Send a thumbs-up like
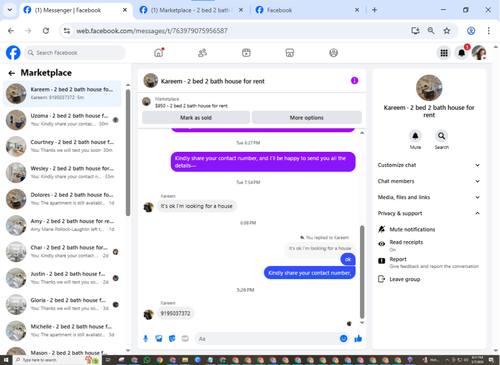The height and width of the screenshot is (365, 500). pyautogui.click(x=358, y=339)
